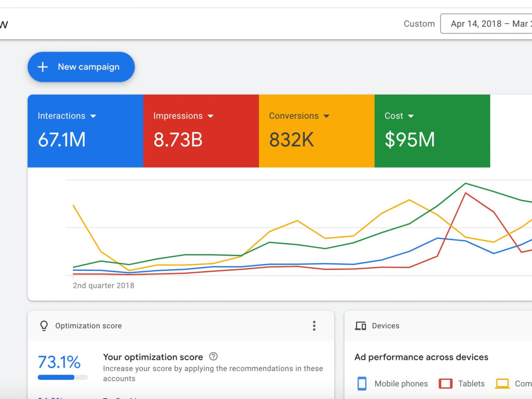This screenshot has width=532, height=399.
Task: Open the Optimization score three-dot menu
Action: pyautogui.click(x=314, y=326)
